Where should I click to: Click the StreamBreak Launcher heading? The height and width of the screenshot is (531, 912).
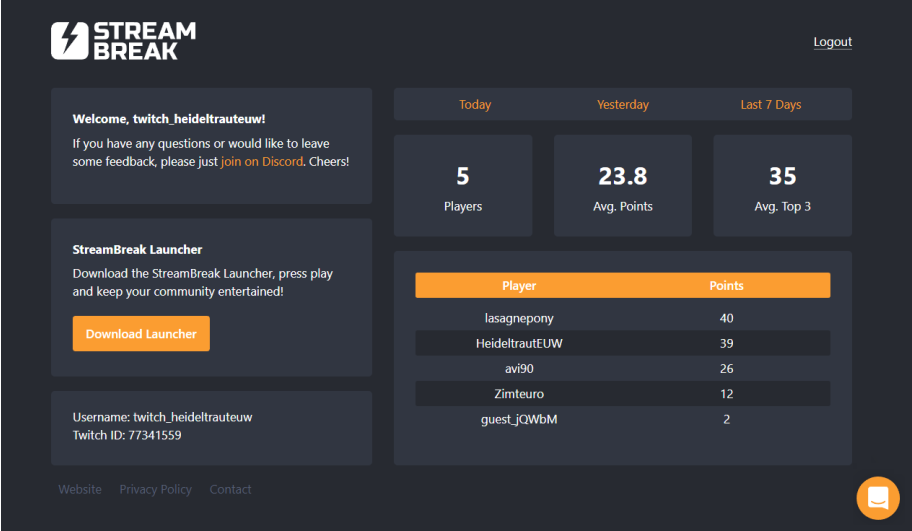[x=137, y=250]
